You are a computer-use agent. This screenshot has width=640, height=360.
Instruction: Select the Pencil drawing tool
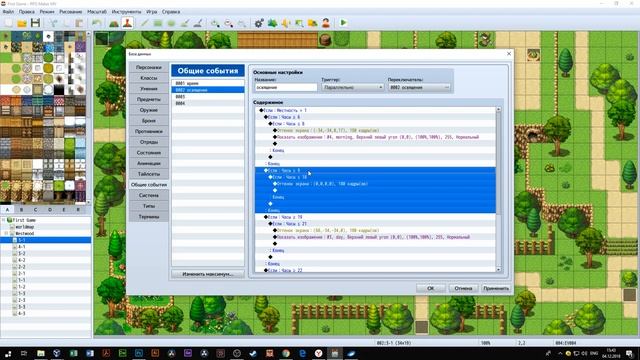144,23
